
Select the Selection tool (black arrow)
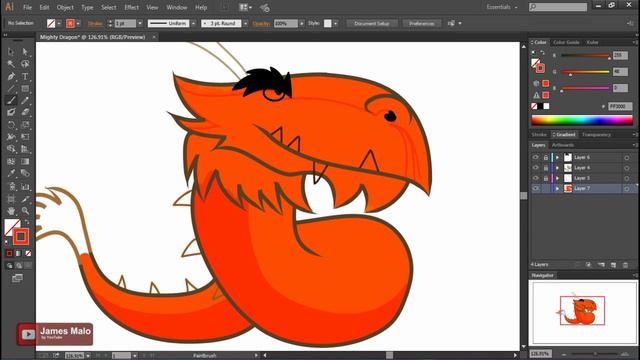(x=11, y=51)
